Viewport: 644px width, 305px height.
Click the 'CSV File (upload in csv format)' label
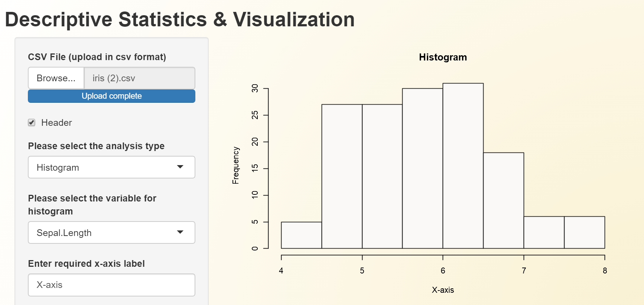click(97, 57)
